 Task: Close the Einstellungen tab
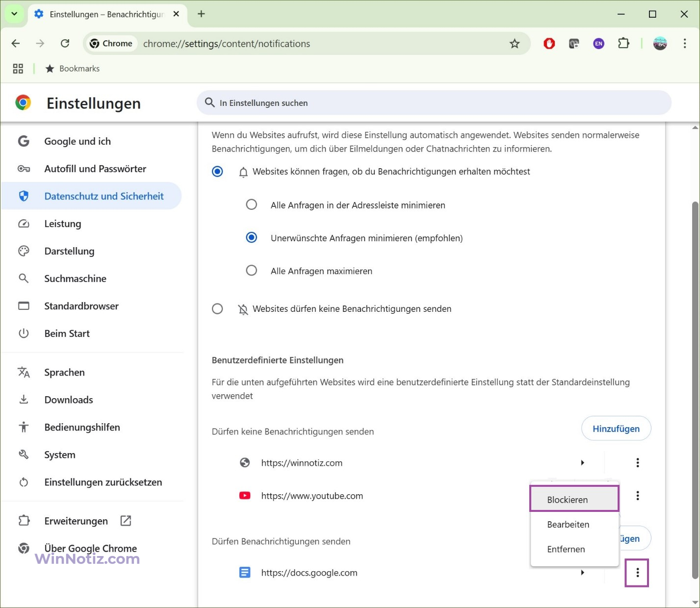click(x=176, y=14)
